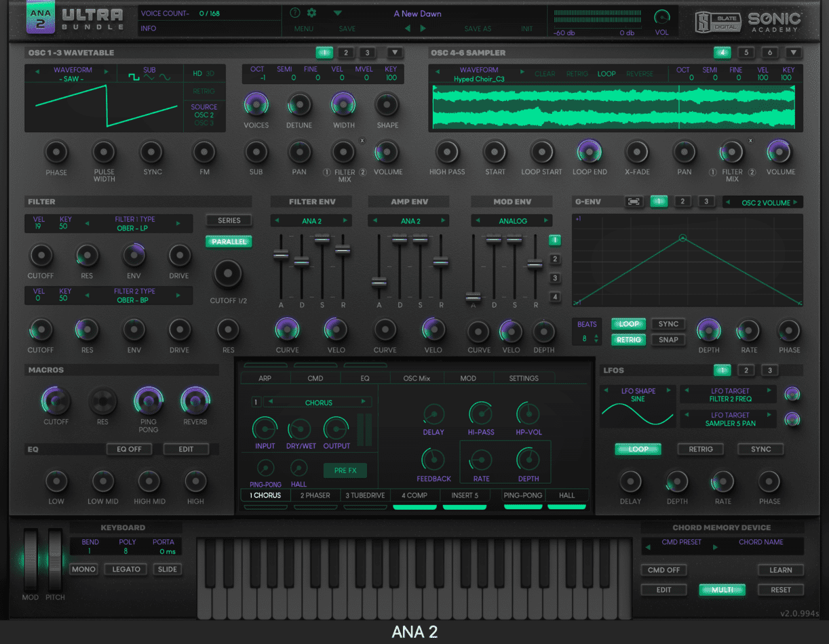Click the CUTOFF 1/2 large knob
Image resolution: width=829 pixels, height=644 pixels.
pyautogui.click(x=227, y=274)
